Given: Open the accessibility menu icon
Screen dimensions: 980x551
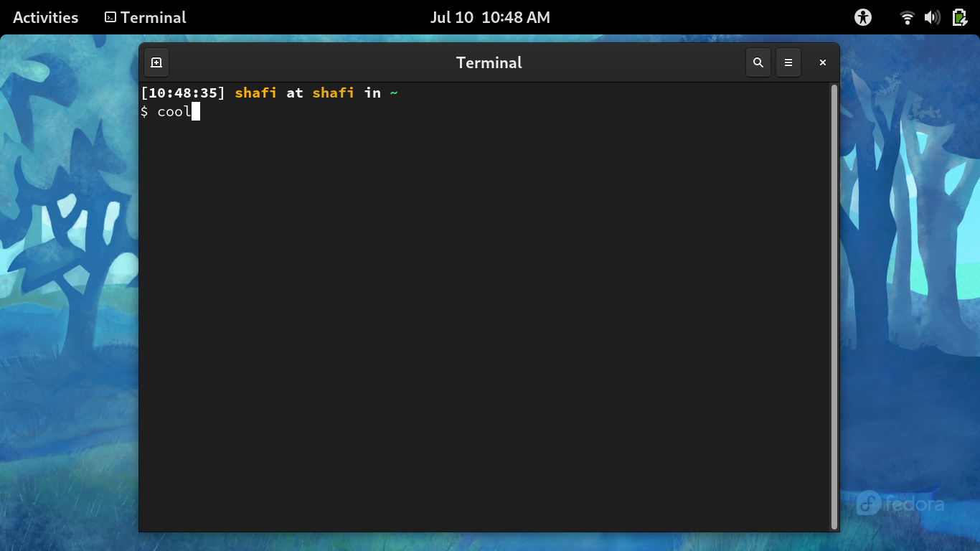Looking at the screenshot, I should click(863, 17).
